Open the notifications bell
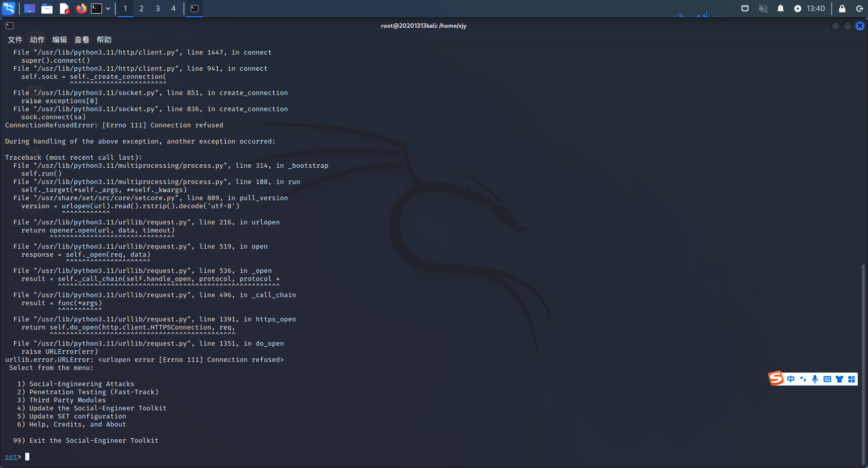Viewport: 868px width, 468px height. coord(781,9)
